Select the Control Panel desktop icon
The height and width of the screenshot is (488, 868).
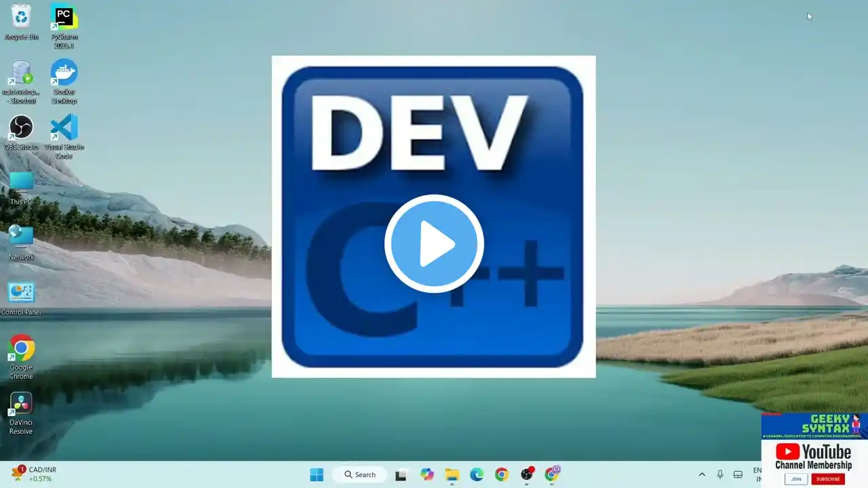(x=21, y=298)
